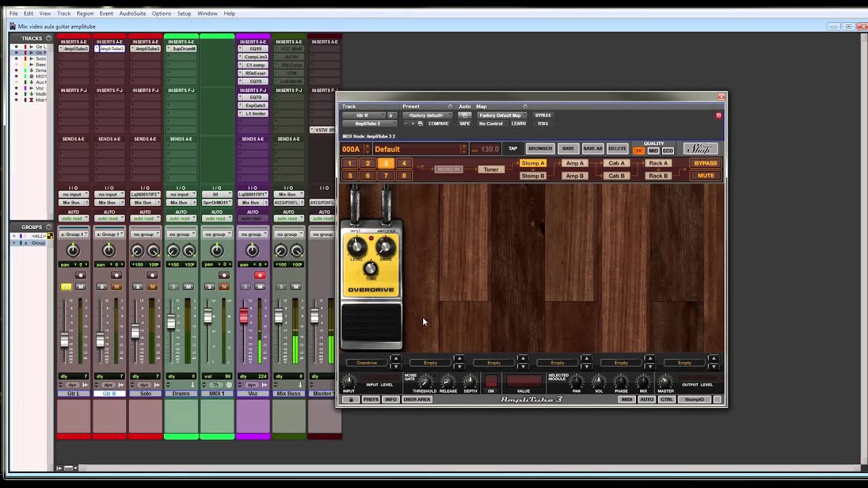This screenshot has width=868, height=488.
Task: Disable record arm on the Voz track
Action: pos(260,275)
